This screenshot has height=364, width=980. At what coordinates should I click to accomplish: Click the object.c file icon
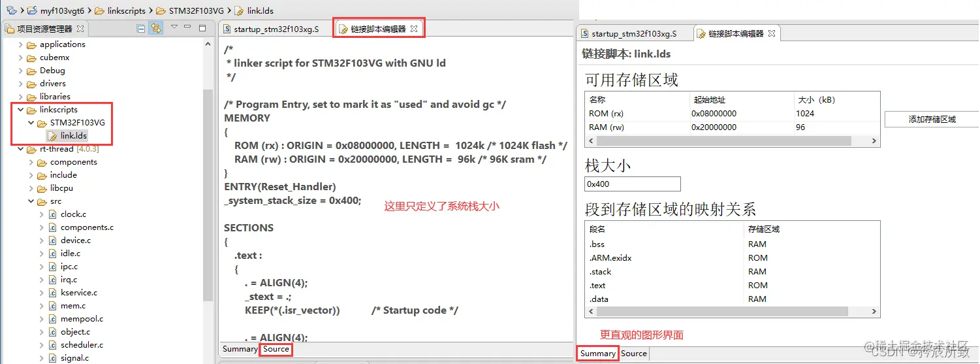point(52,332)
